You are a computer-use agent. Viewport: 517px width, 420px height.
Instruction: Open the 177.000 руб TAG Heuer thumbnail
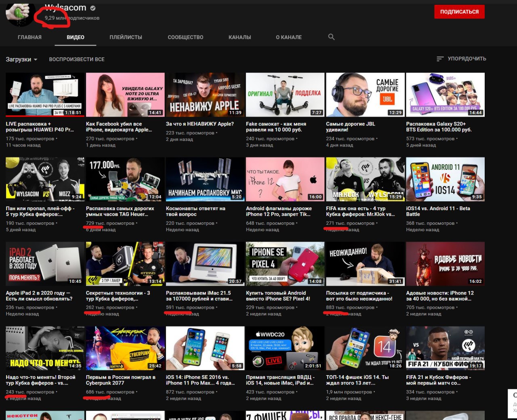125,179
